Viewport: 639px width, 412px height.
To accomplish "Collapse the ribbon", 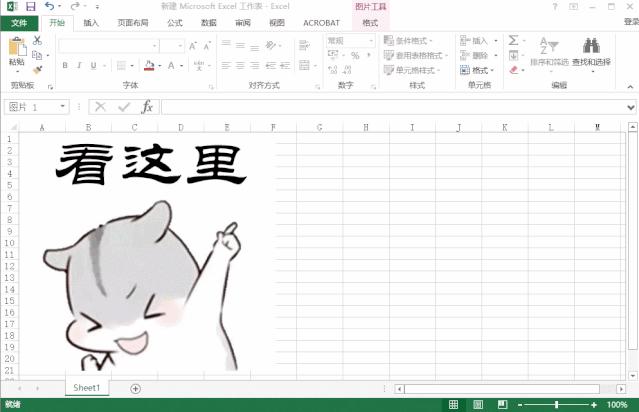I will pos(630,86).
